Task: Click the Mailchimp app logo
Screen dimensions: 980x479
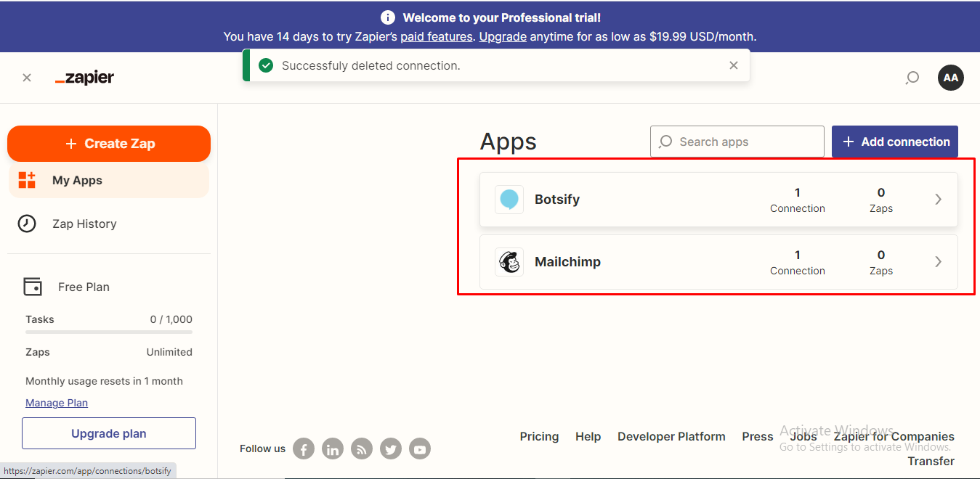Action: coord(509,262)
